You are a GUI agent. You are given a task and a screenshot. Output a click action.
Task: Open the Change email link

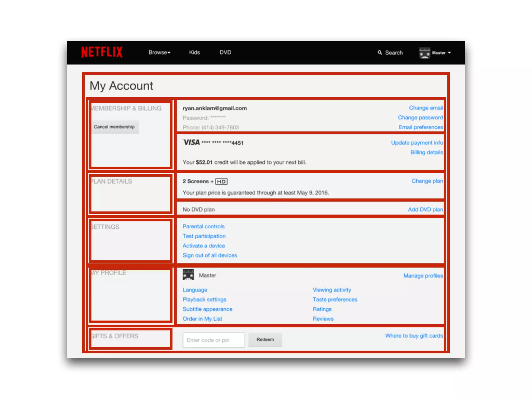(x=426, y=108)
